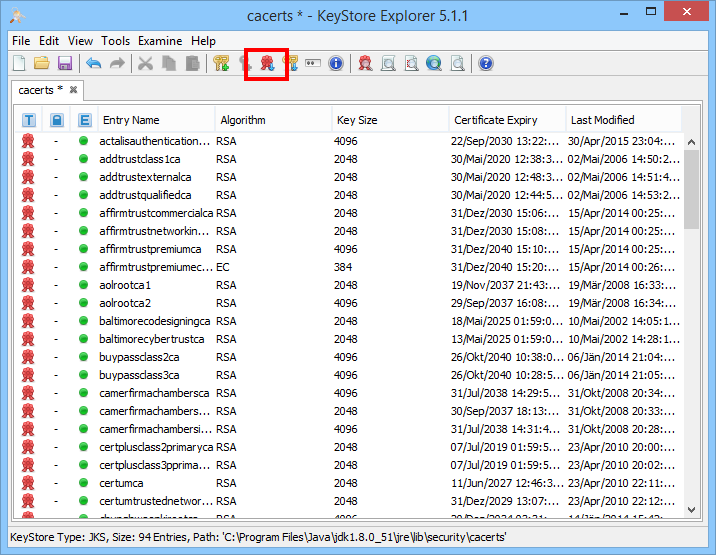Click the greyed Generate Secret Key icon
Image resolution: width=716 pixels, height=555 pixels.
coord(245,63)
